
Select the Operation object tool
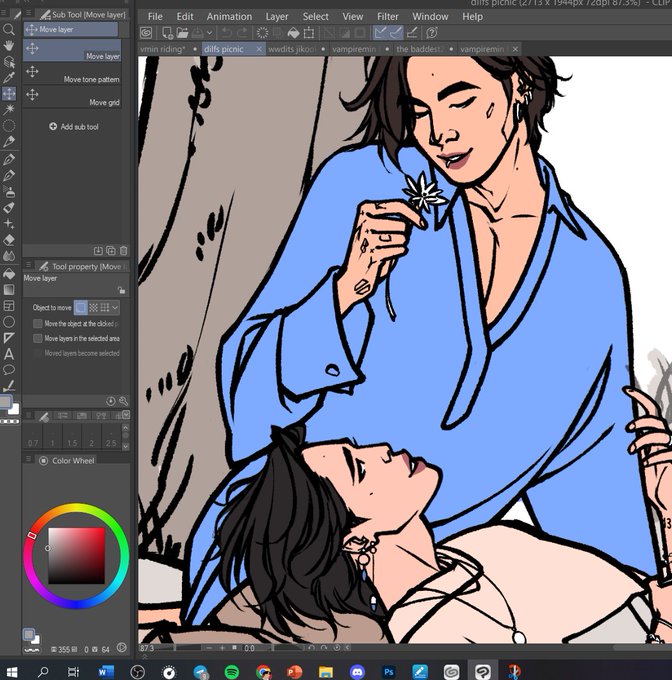point(9,61)
